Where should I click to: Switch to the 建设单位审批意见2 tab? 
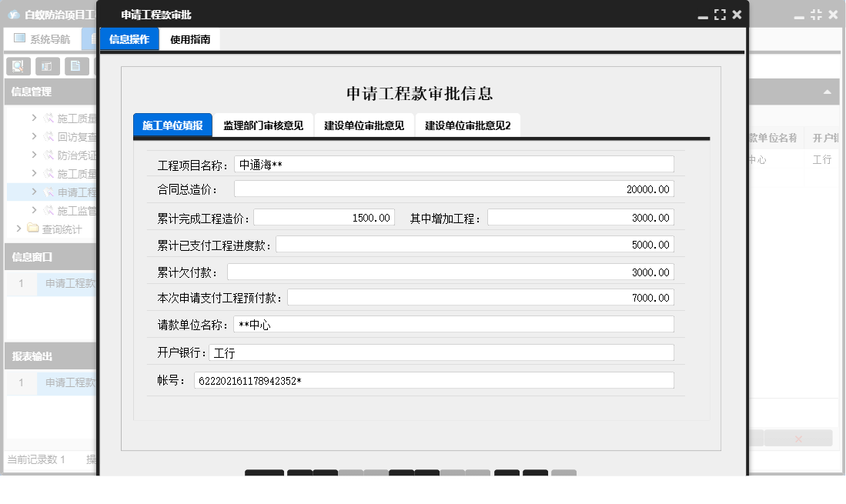point(466,124)
